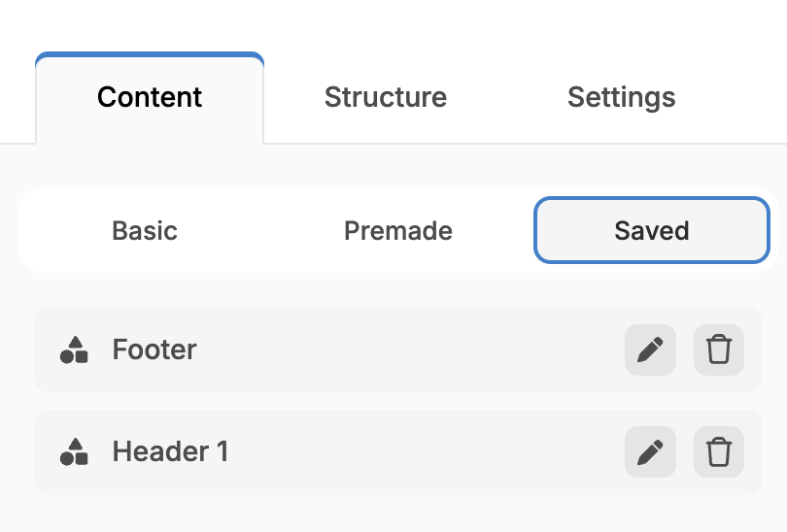The width and height of the screenshot is (787, 532).
Task: Select the Saved blocks segment
Action: click(x=651, y=231)
